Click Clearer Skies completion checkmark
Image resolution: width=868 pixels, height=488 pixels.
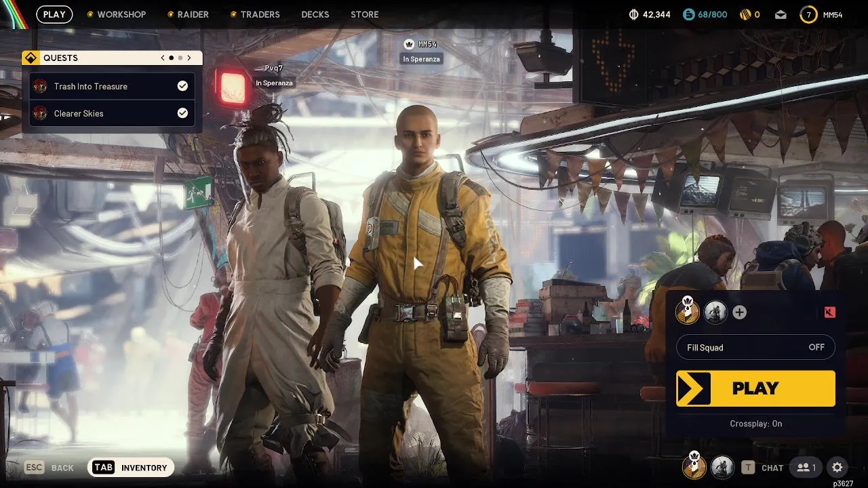click(182, 113)
